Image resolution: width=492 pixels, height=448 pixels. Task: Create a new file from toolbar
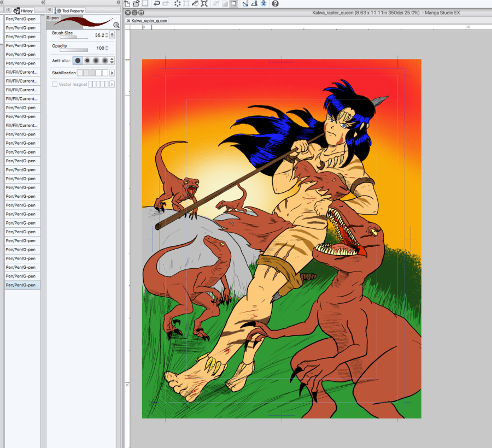tap(127, 3)
